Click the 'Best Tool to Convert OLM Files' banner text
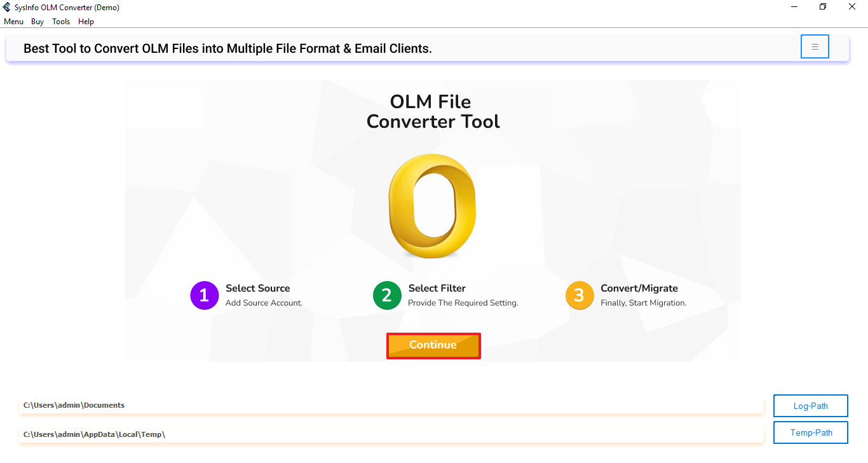868x463 pixels. [227, 48]
